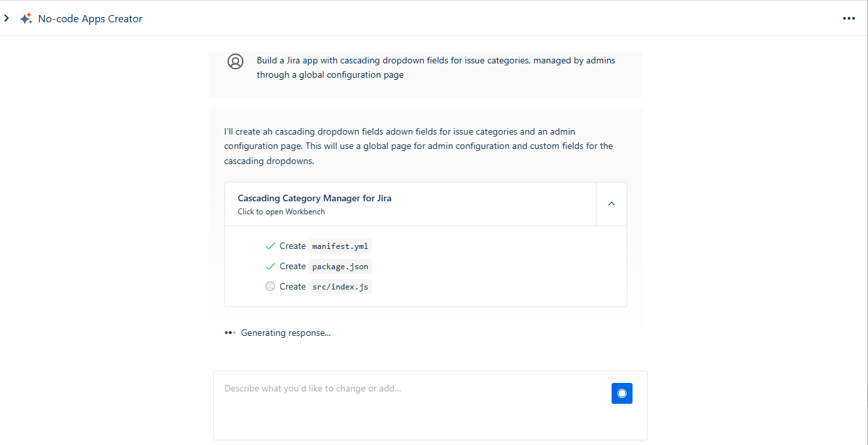Stop generation with the blue stop button
Image resolution: width=868 pixels, height=445 pixels.
622,393
